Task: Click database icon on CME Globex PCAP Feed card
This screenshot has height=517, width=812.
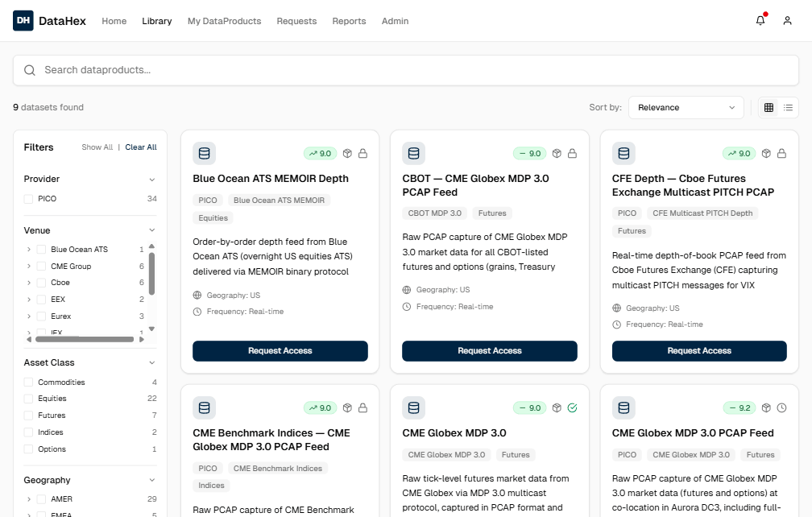Action: pyautogui.click(x=623, y=407)
